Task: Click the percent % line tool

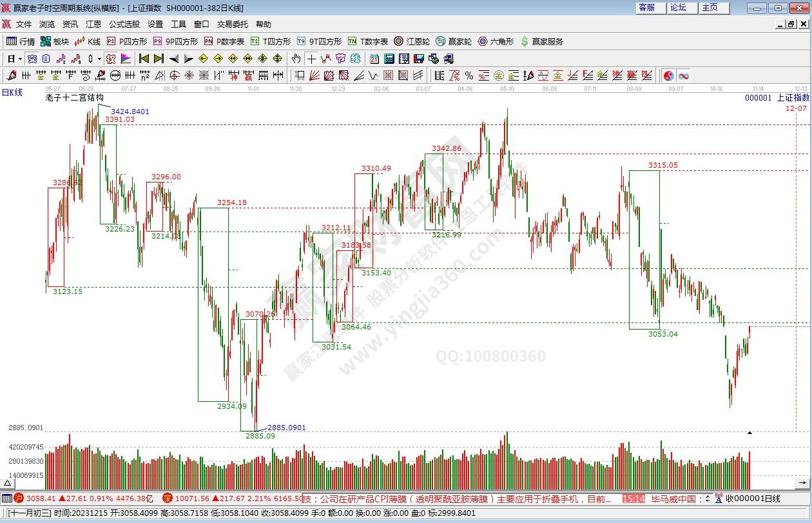Action: 469,75
